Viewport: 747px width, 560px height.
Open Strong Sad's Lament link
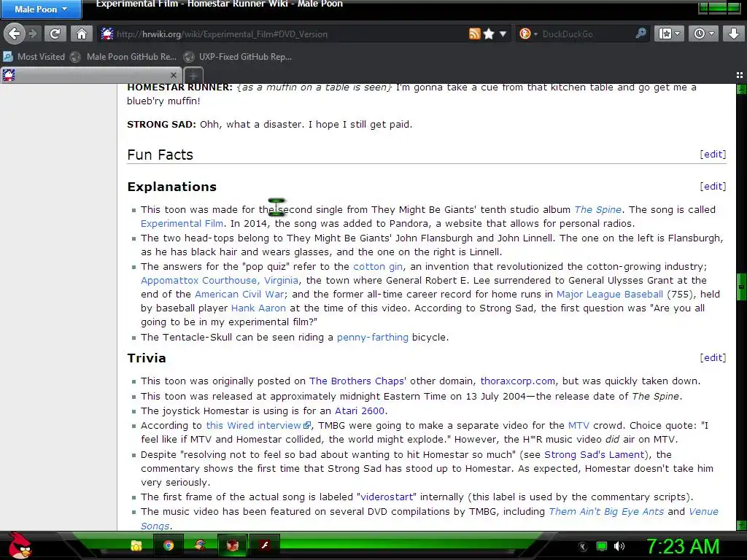coord(594,454)
